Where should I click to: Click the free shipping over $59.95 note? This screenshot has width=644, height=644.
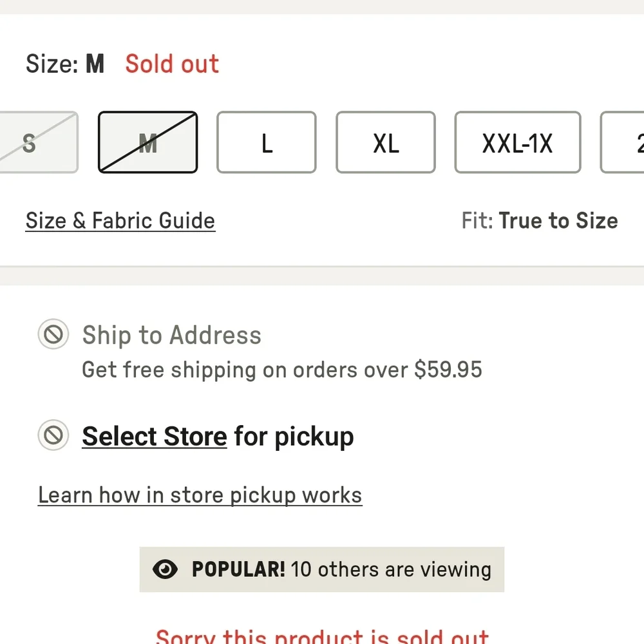(x=282, y=370)
